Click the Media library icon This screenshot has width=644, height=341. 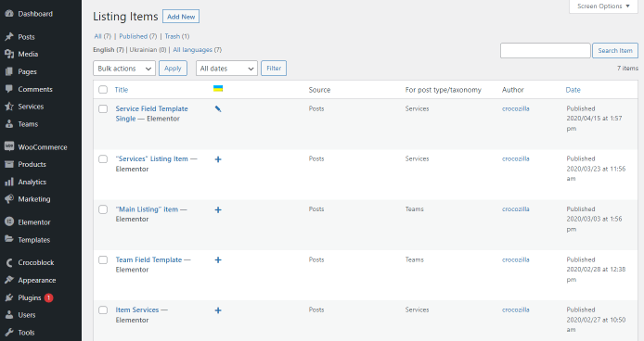(9, 54)
